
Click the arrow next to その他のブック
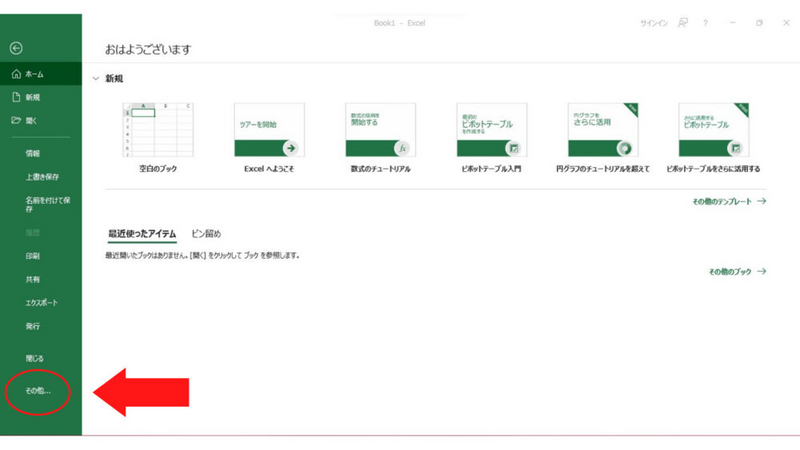[x=762, y=271]
